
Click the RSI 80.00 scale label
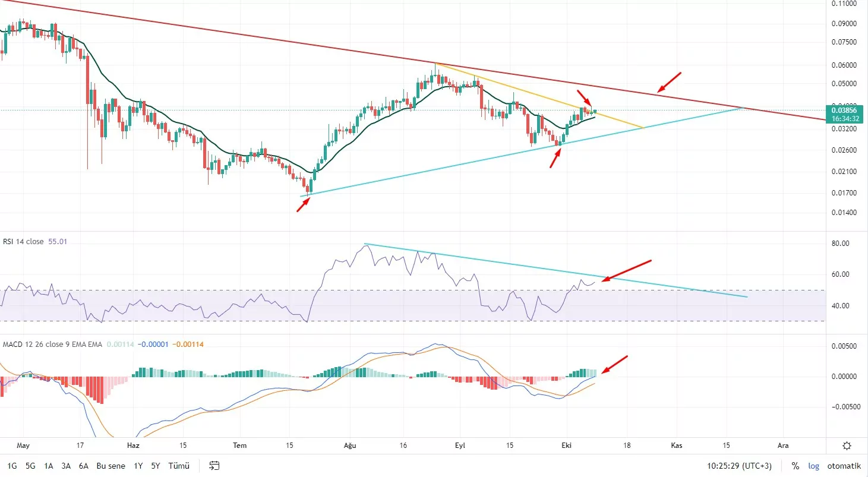pos(840,244)
